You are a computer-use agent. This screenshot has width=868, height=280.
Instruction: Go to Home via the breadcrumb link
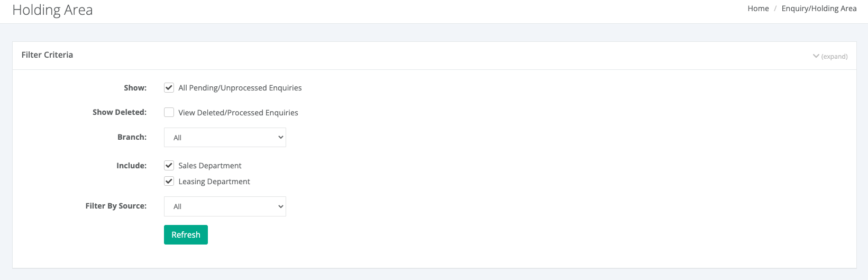758,8
